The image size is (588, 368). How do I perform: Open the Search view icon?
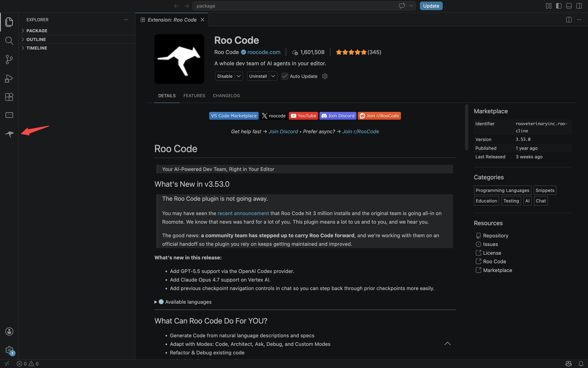[9, 41]
